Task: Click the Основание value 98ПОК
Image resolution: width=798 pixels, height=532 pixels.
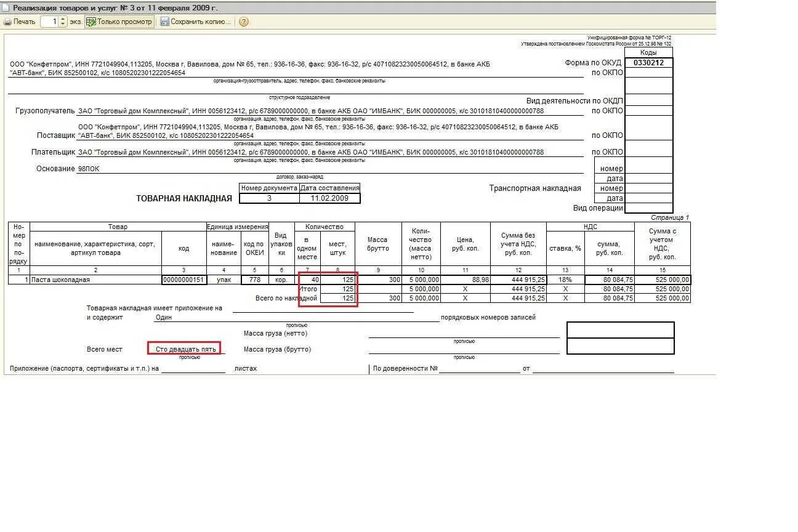Action: (x=88, y=169)
